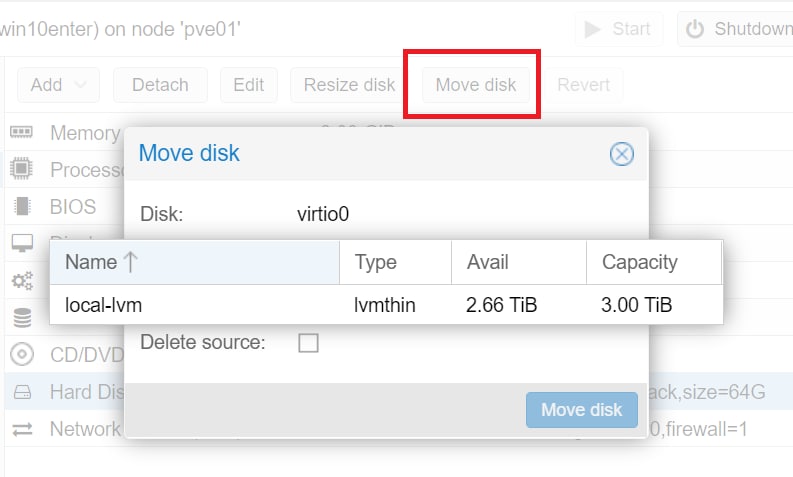Click the database stack icon
This screenshot has width=793, height=477.
[x=22, y=318]
